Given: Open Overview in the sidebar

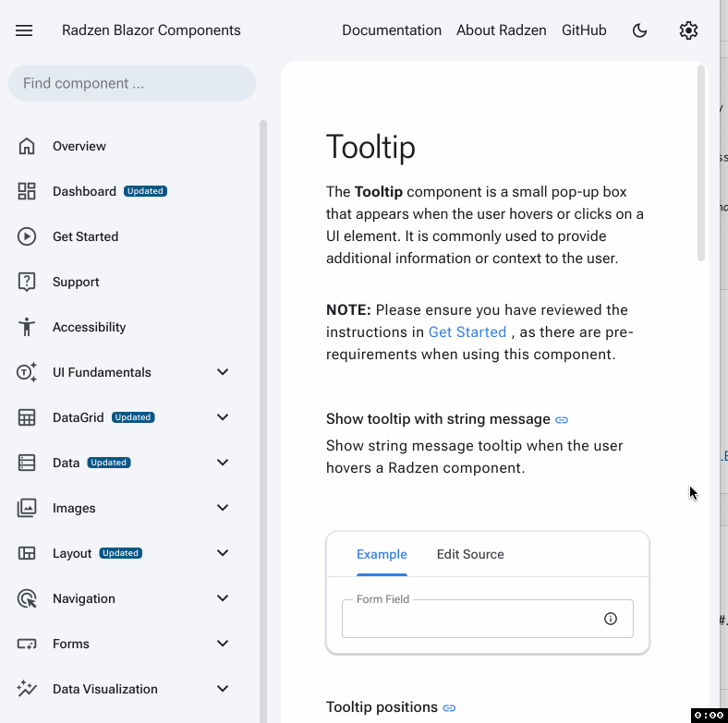Looking at the screenshot, I should click(x=79, y=146).
